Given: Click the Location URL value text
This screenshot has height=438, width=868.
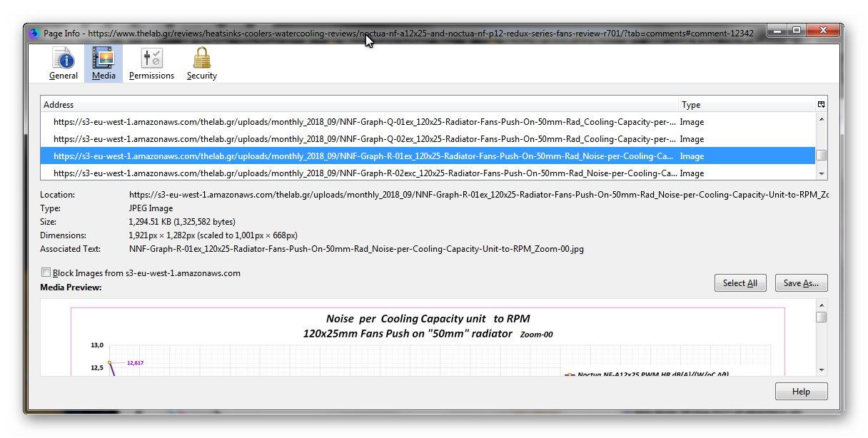Looking at the screenshot, I should tap(478, 194).
